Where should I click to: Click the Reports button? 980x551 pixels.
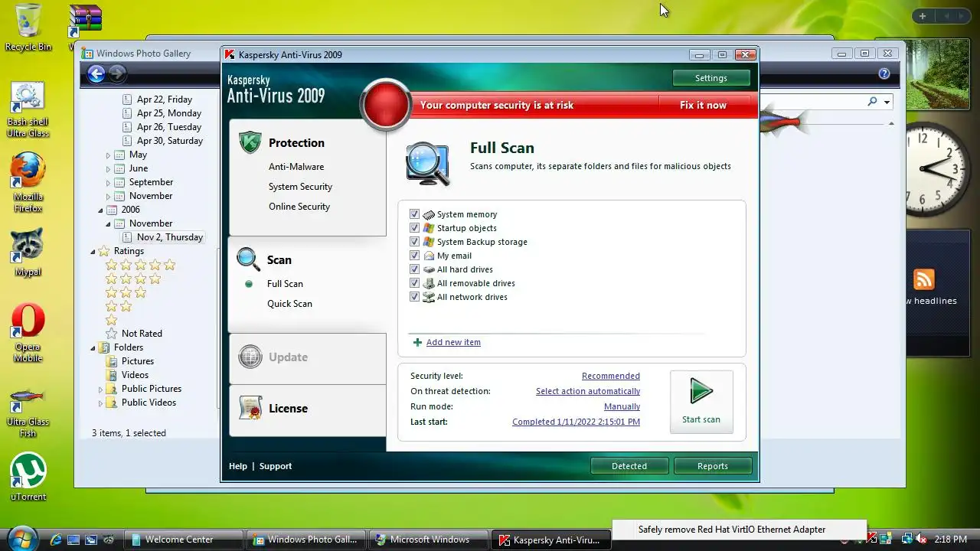point(713,465)
